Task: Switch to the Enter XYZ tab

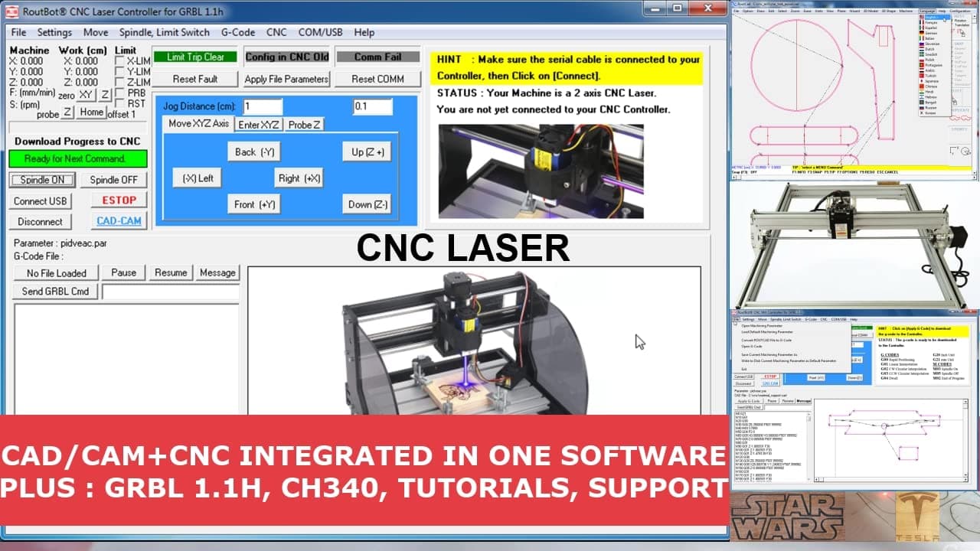Action: coord(259,125)
